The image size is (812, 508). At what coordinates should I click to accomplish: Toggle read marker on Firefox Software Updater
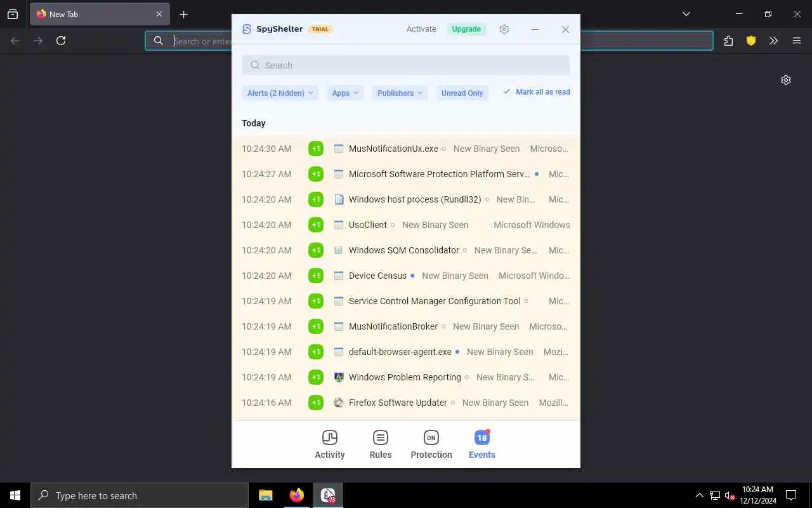(x=453, y=403)
